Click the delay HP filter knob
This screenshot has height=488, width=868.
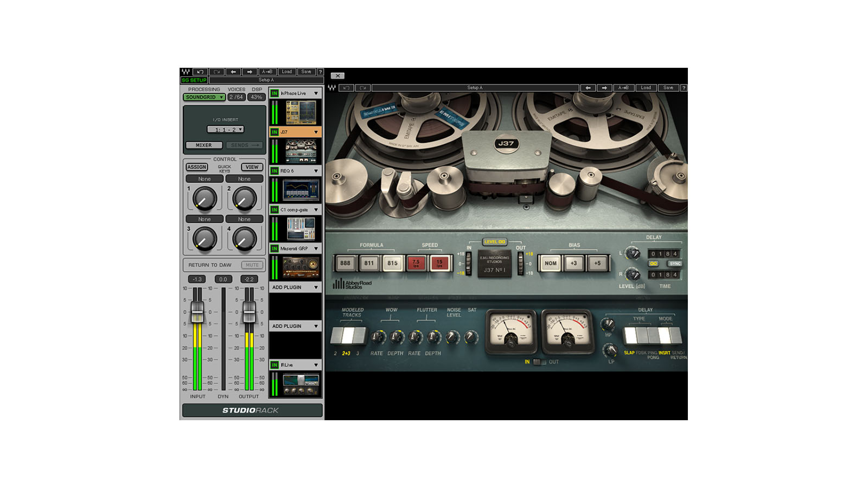coord(608,324)
